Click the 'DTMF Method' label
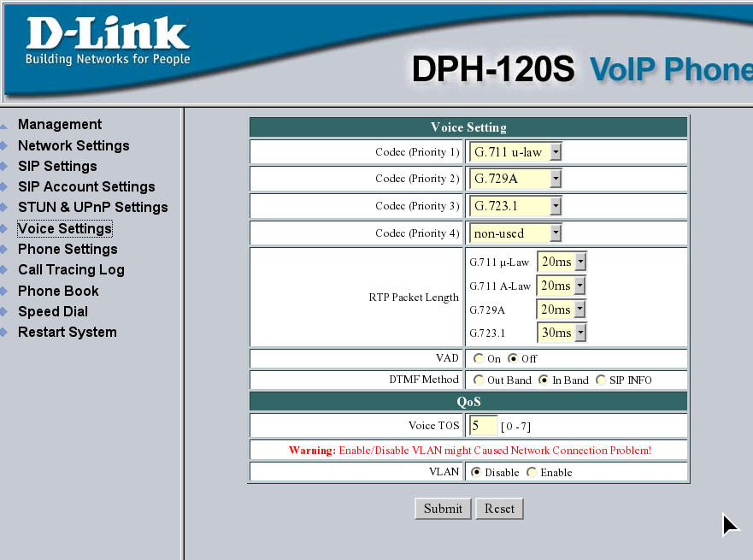 [x=424, y=380]
